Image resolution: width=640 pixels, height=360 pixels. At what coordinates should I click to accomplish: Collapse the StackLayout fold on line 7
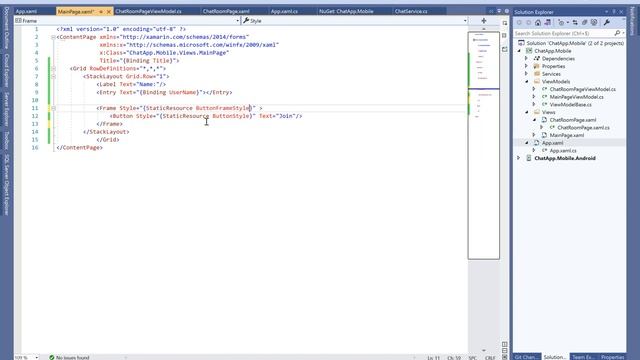tap(53, 76)
